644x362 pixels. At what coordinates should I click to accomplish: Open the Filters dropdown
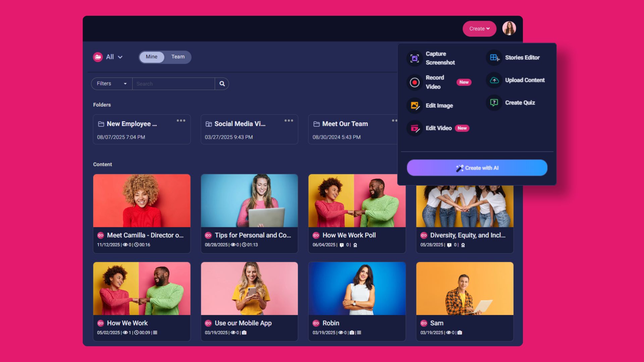111,83
